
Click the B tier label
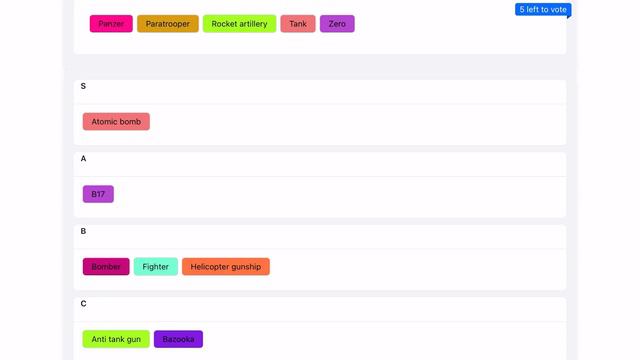pyautogui.click(x=83, y=231)
